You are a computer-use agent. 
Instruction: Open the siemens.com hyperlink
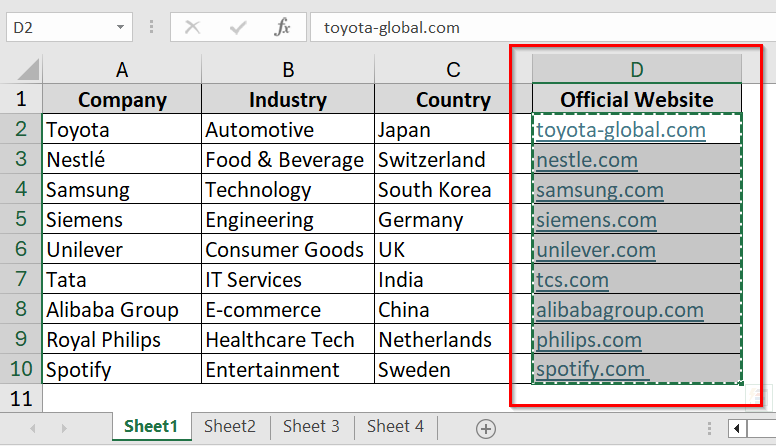pyautogui.click(x=596, y=220)
